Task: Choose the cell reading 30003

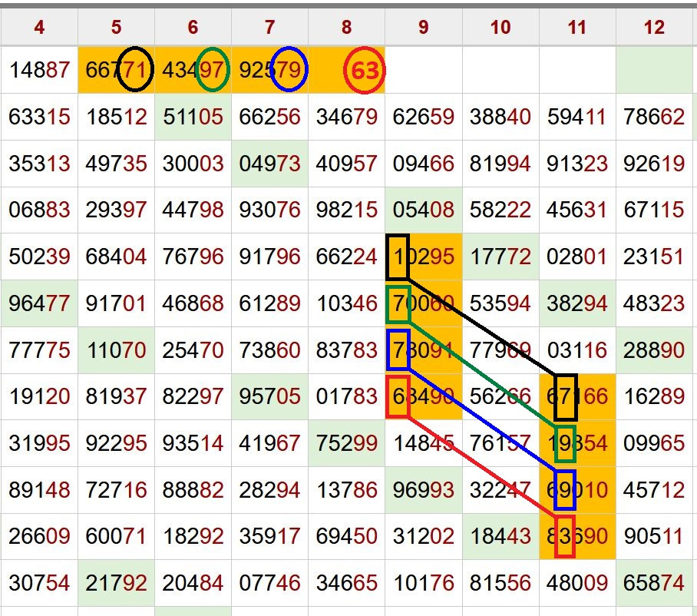Action: coord(193,164)
